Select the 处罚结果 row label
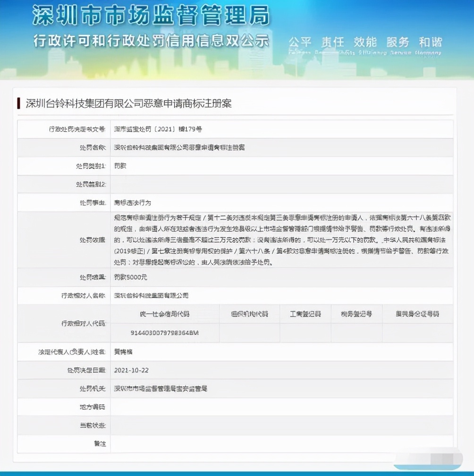The height and width of the screenshot is (476, 474). (93, 277)
